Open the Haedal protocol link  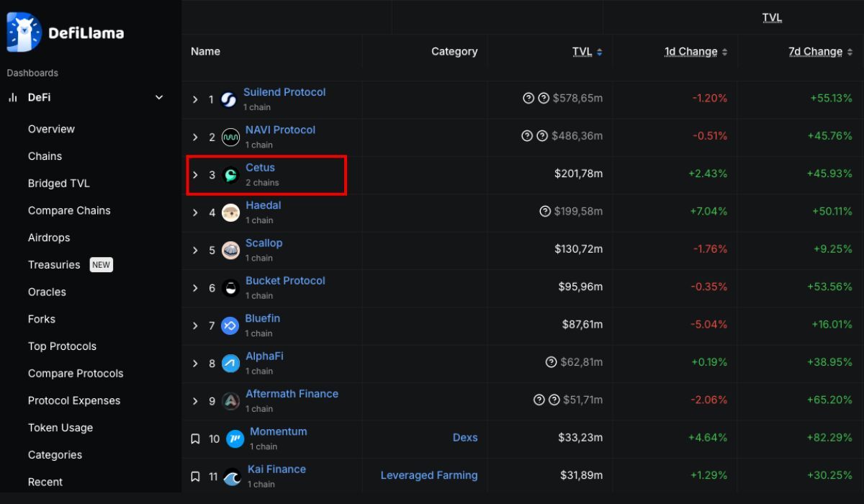coord(263,205)
